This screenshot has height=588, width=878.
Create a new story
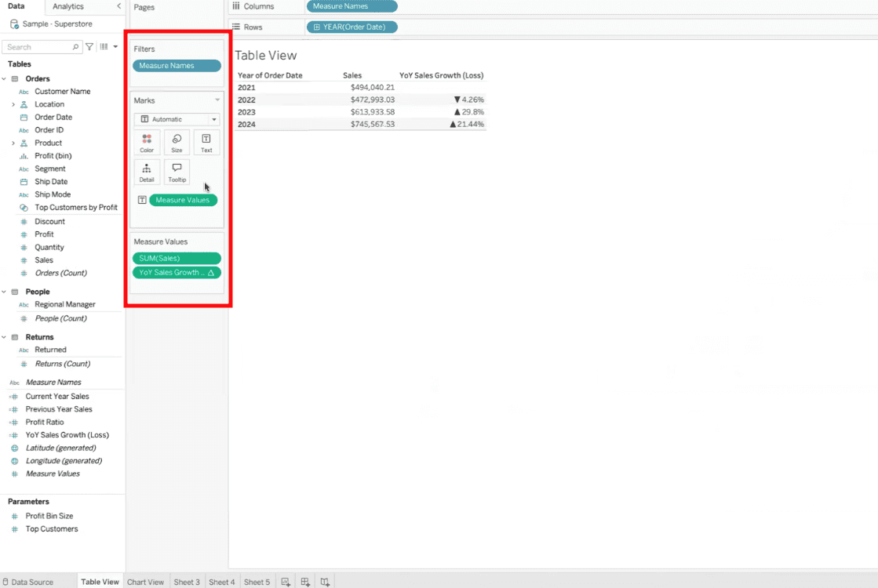324,582
